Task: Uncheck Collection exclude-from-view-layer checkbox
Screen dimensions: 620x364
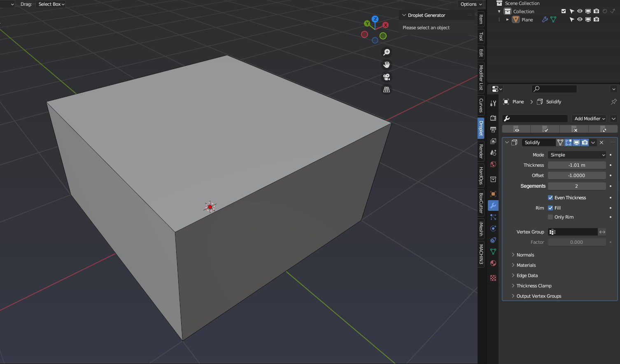Action: tap(564, 11)
